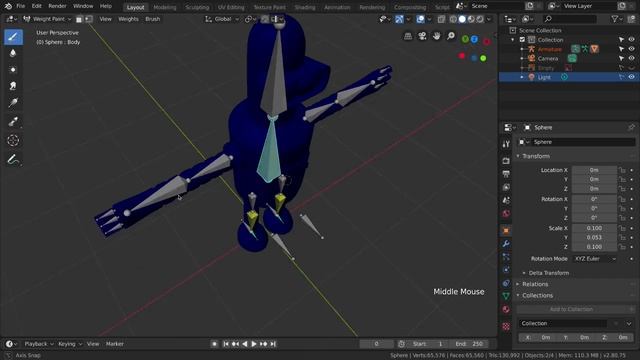Open the Playback dropdown in timeline
Image resolution: width=640 pixels, height=360 pixels.
click(x=39, y=344)
